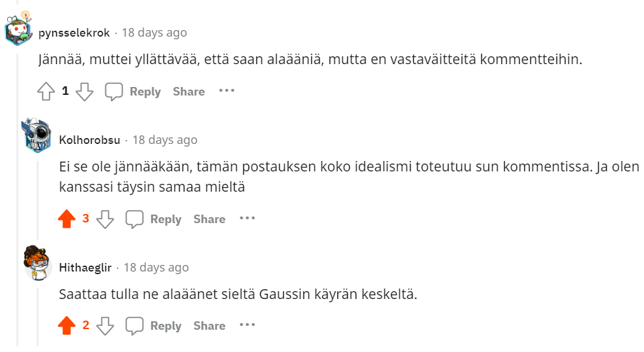Reply to pynsselekrok's comment
The height and width of the screenshot is (352, 644).
133,92
